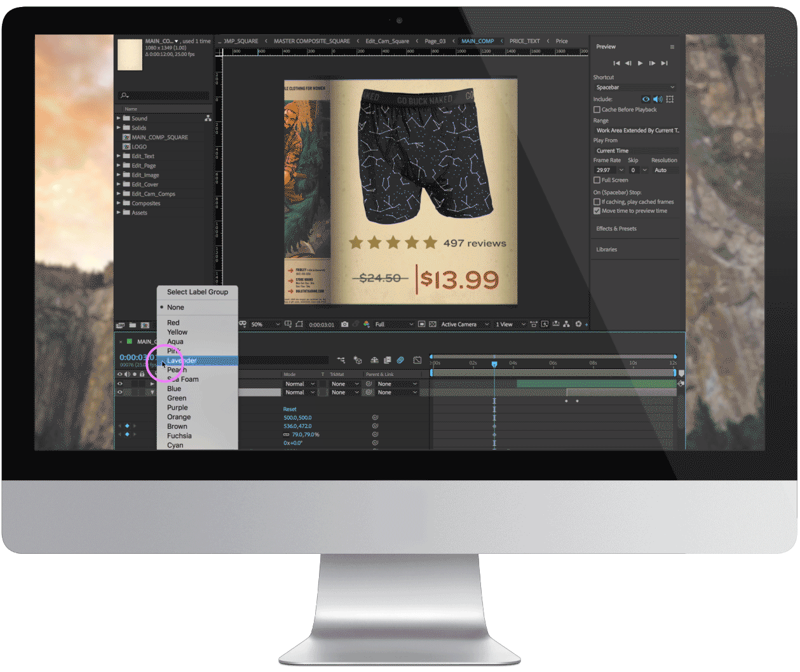Pick Green from label menu
Viewport: 800px width, 672px height.
click(198, 398)
